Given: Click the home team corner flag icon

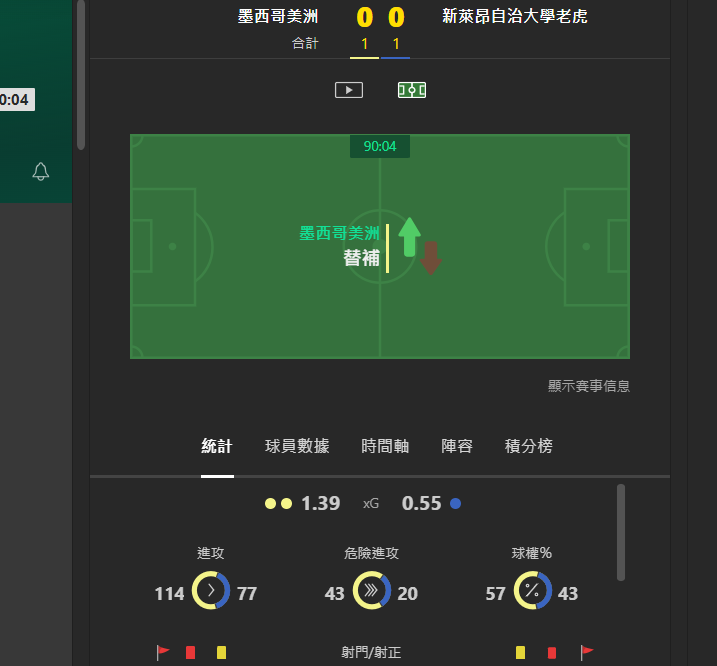Looking at the screenshot, I should coord(162,652).
